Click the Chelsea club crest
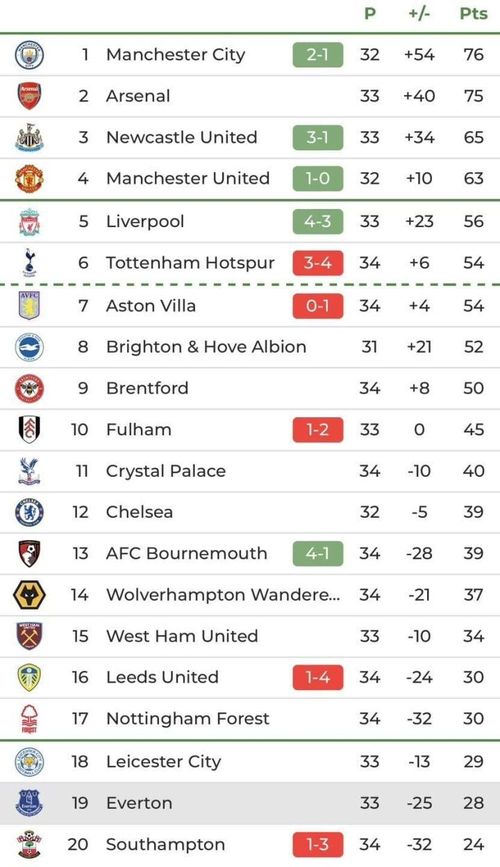The height and width of the screenshot is (867, 500). pyautogui.click(x=29, y=512)
